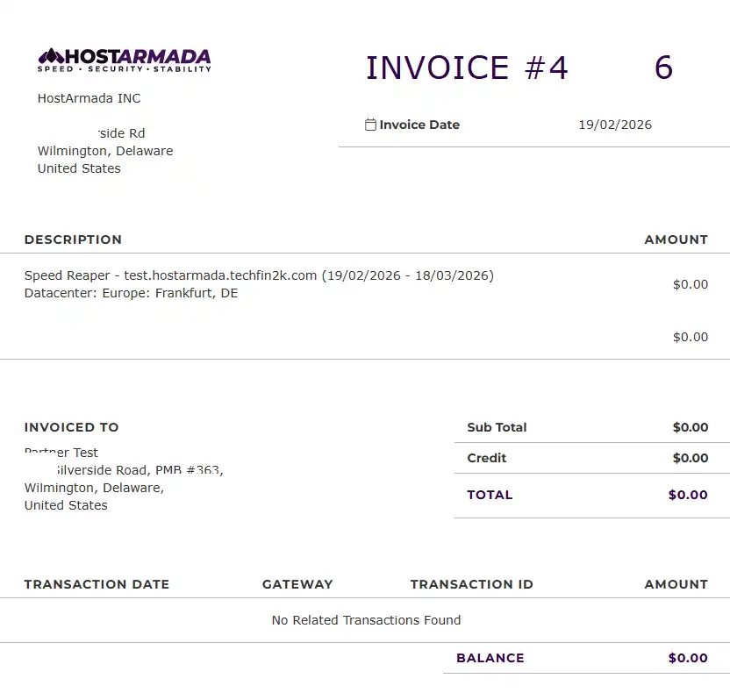Select the Sub Total value $0.00
This screenshot has height=700, width=730.
691,427
